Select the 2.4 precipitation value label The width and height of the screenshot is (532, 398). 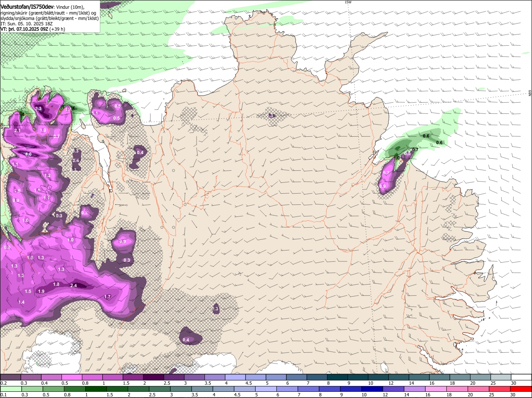click(74, 285)
